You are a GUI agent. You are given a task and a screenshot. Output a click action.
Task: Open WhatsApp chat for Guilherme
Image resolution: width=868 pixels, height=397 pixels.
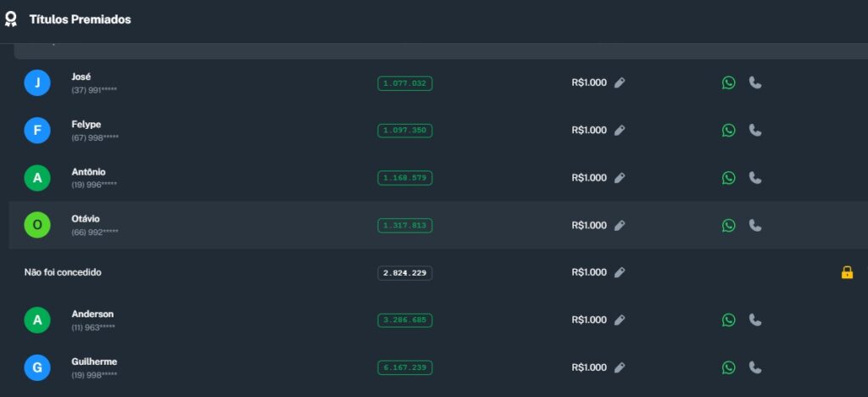click(728, 368)
